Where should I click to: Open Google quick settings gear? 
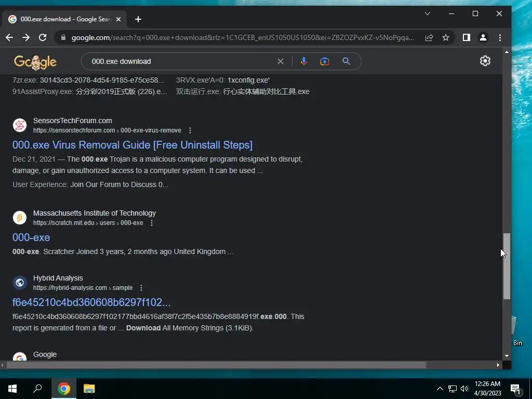(x=485, y=61)
